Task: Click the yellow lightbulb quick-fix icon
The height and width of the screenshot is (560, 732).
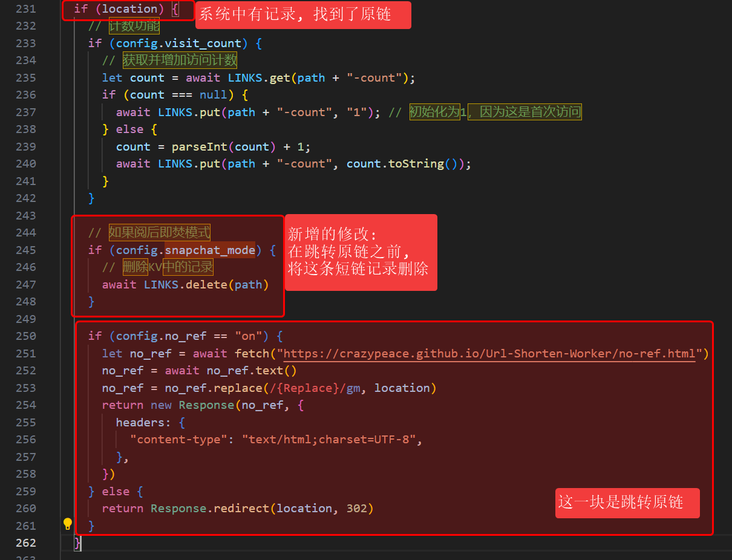Action: (x=68, y=524)
